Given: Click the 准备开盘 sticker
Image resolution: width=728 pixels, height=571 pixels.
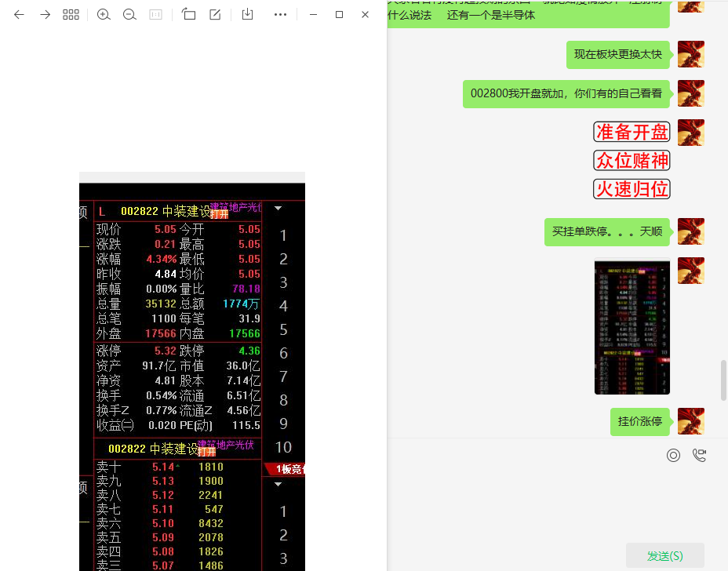Looking at the screenshot, I should click(632, 132).
